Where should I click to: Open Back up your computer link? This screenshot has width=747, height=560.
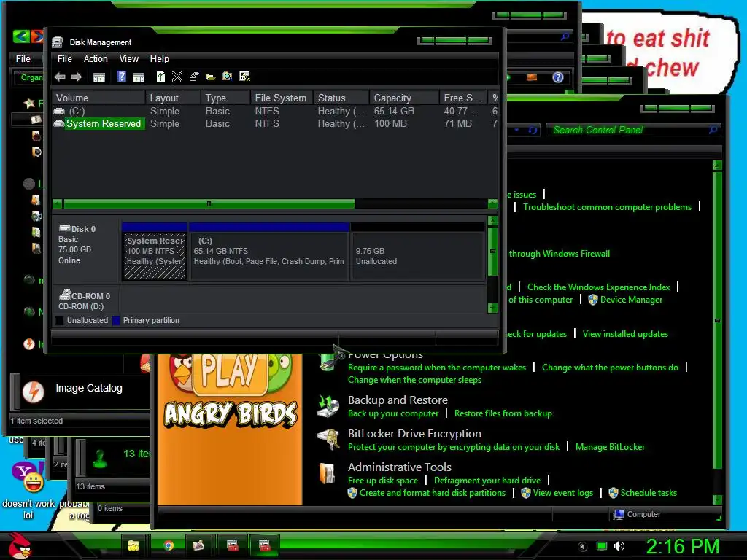tap(393, 413)
